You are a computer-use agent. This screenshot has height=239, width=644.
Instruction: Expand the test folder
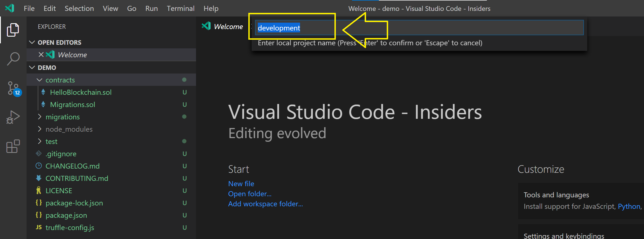(x=39, y=141)
